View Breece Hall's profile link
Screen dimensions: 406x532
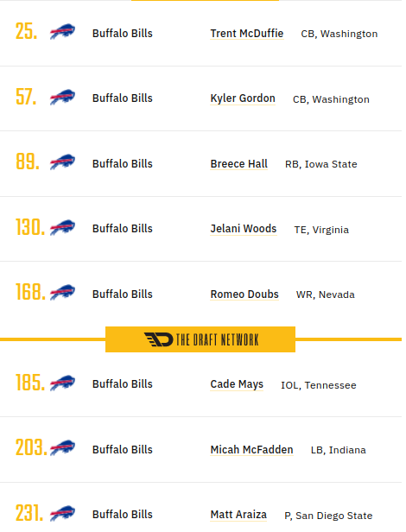(241, 165)
